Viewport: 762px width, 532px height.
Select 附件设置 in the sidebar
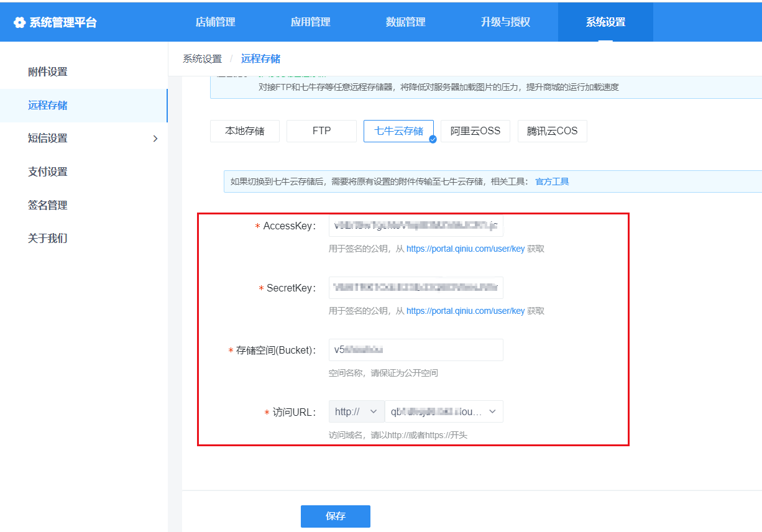coord(48,72)
